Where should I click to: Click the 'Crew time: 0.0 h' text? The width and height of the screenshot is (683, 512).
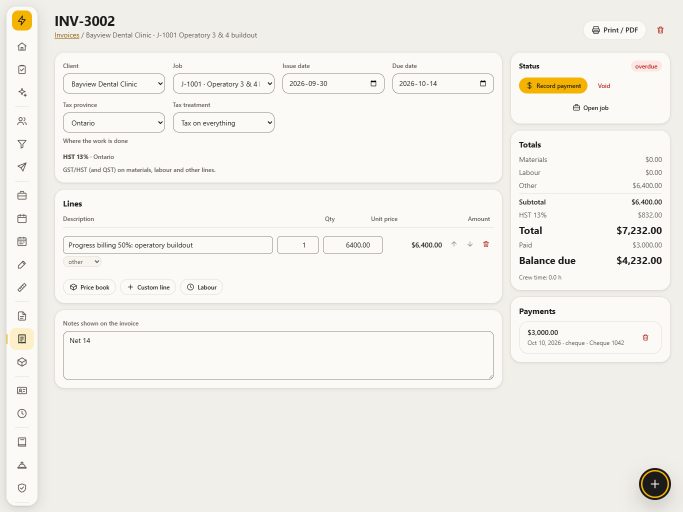pyautogui.click(x=540, y=277)
